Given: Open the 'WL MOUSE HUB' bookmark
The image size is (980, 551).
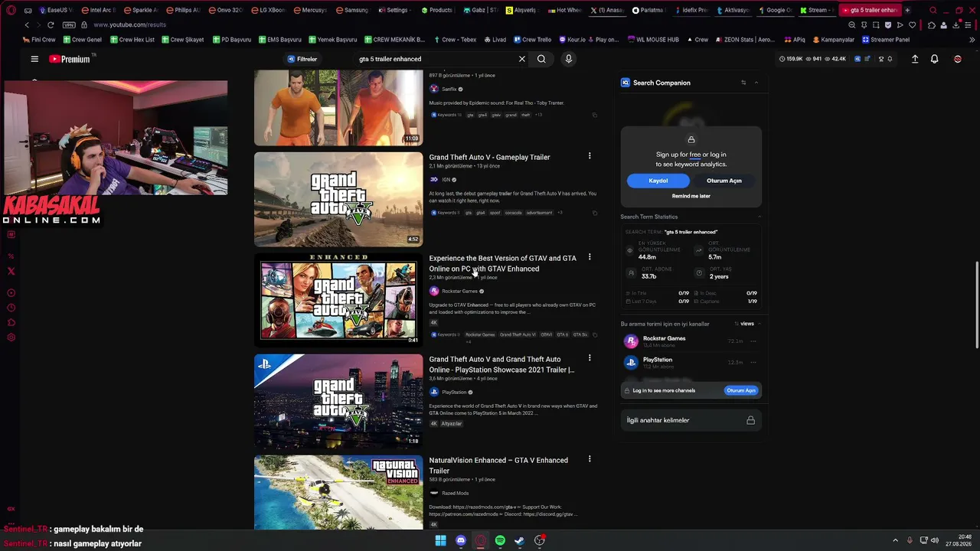Looking at the screenshot, I should point(652,39).
